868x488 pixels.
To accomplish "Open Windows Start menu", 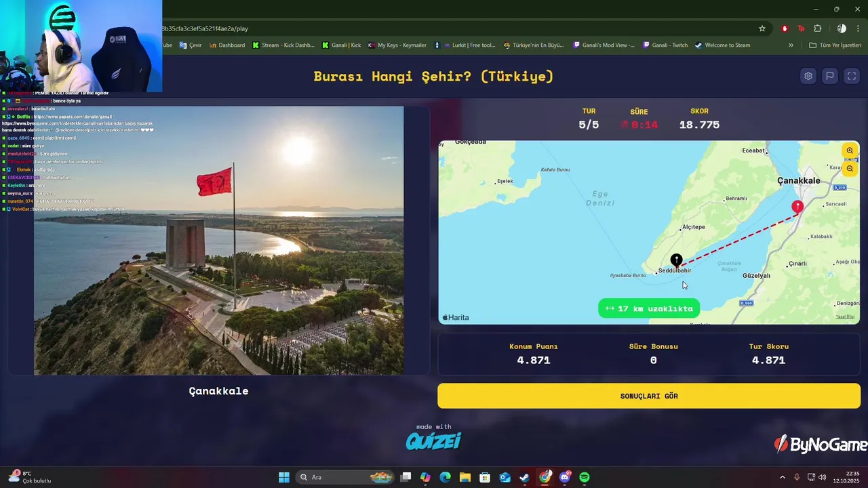I will tap(284, 477).
